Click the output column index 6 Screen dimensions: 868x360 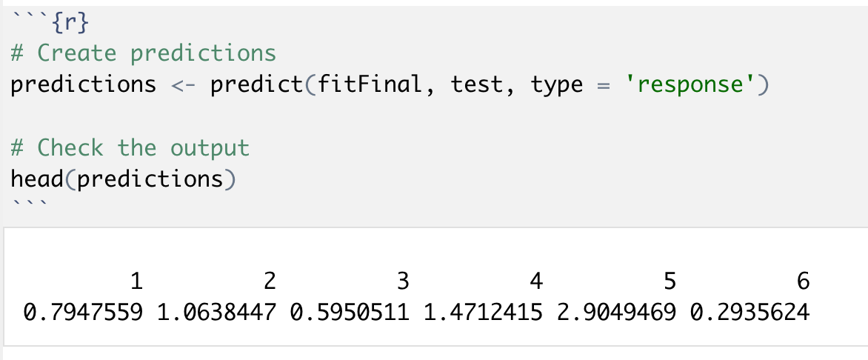[803, 281]
